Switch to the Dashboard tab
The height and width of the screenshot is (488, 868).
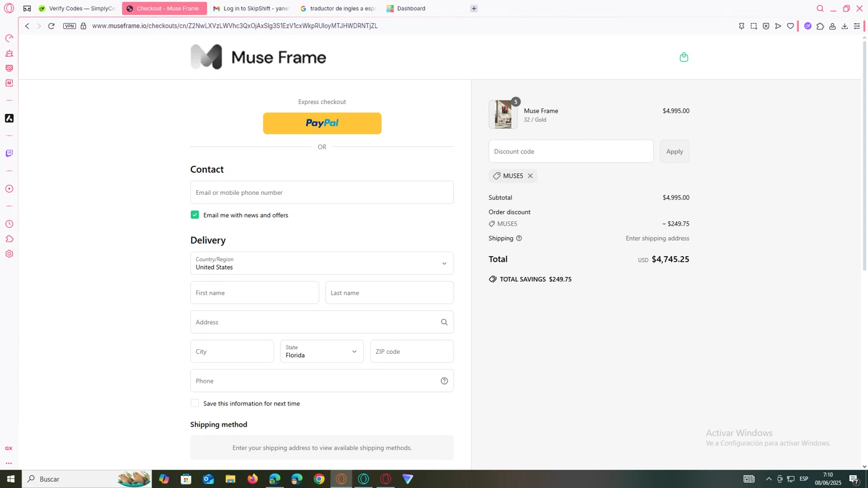(x=425, y=9)
